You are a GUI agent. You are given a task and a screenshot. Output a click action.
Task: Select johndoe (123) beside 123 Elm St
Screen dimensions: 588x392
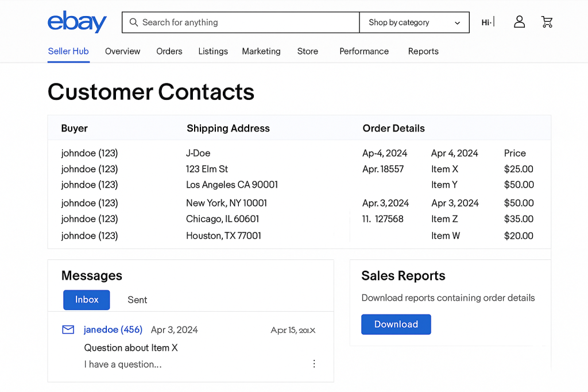point(89,169)
